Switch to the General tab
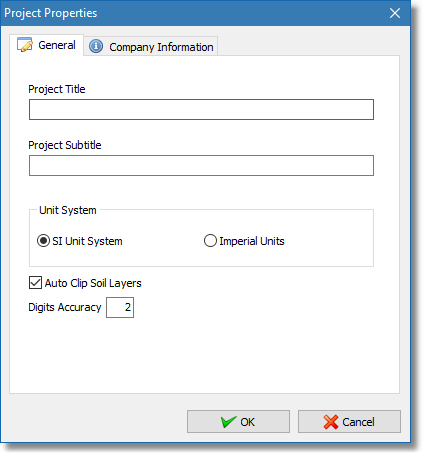This screenshot has height=455, width=423. [x=46, y=45]
